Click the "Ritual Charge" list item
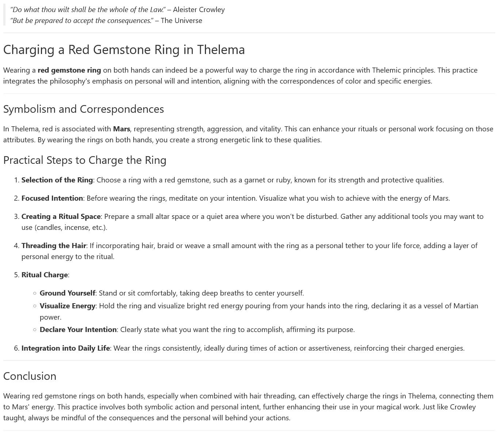 pos(45,275)
